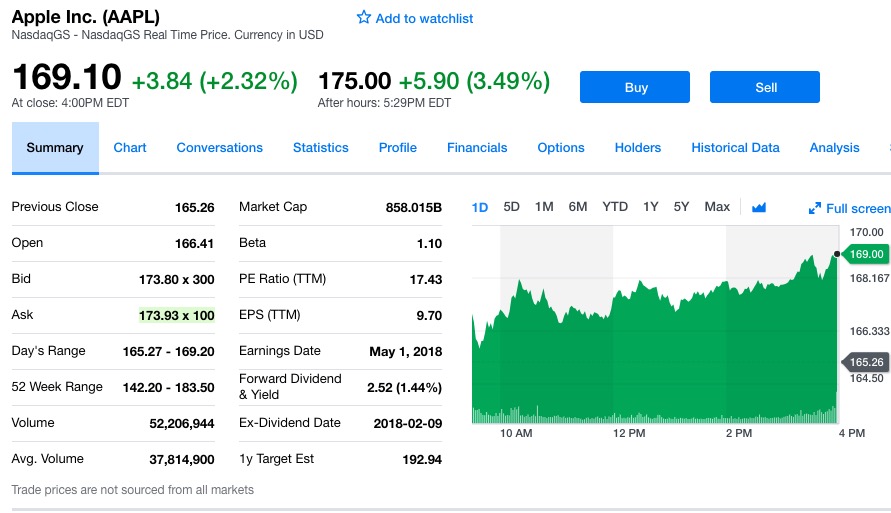The width and height of the screenshot is (891, 513).
Task: Click the 52 Week Range value 142.20 - 183.50
Action: [x=169, y=387]
